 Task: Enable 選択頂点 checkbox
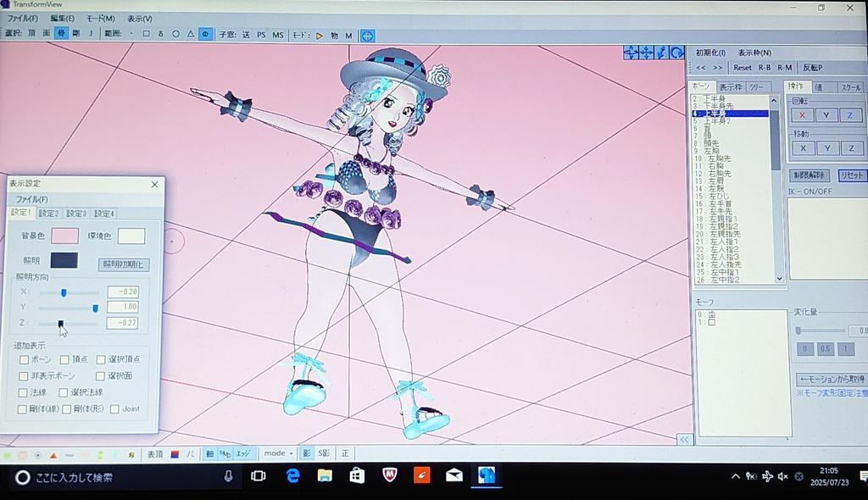100,359
